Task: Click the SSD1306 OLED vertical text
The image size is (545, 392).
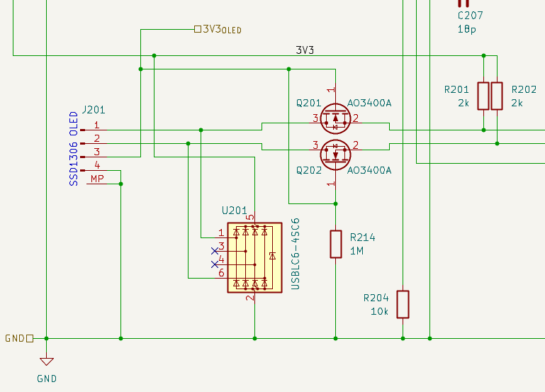Action: point(73,149)
